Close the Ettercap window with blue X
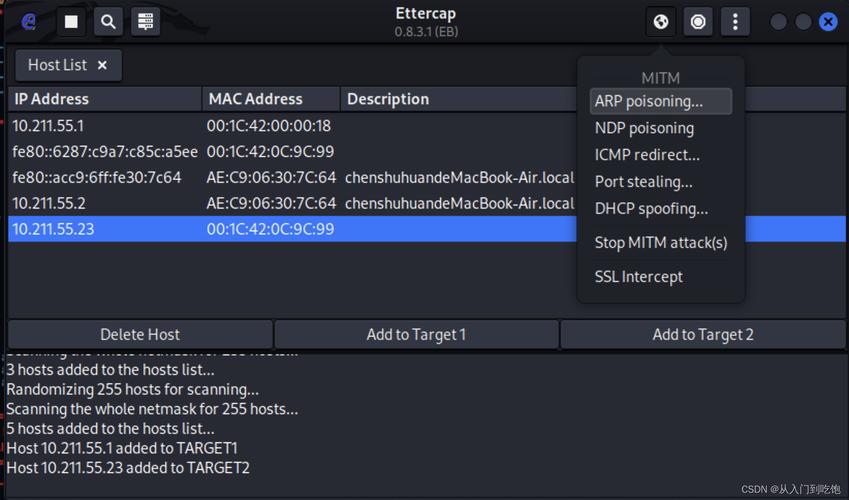Viewport: 849px width, 500px height. [x=828, y=22]
